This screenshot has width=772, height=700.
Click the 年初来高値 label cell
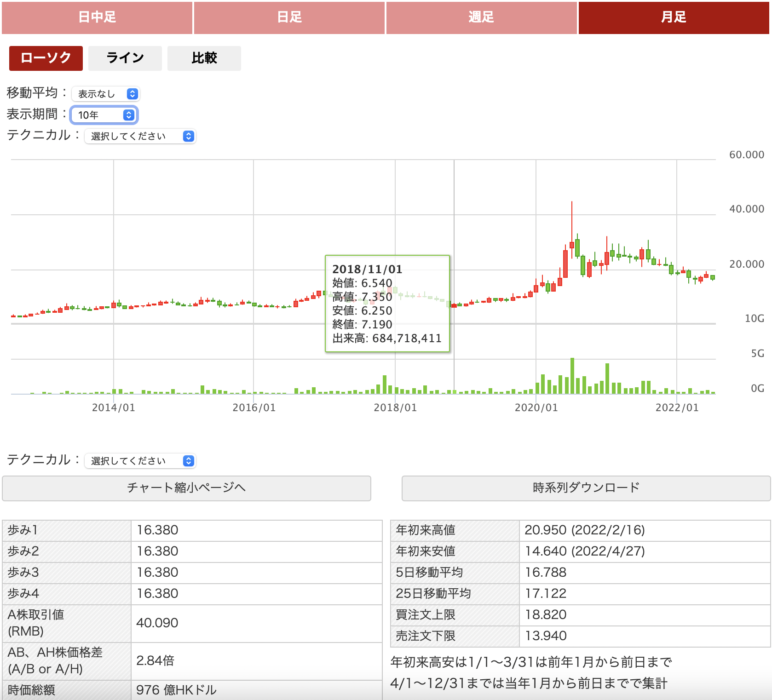[x=455, y=531]
